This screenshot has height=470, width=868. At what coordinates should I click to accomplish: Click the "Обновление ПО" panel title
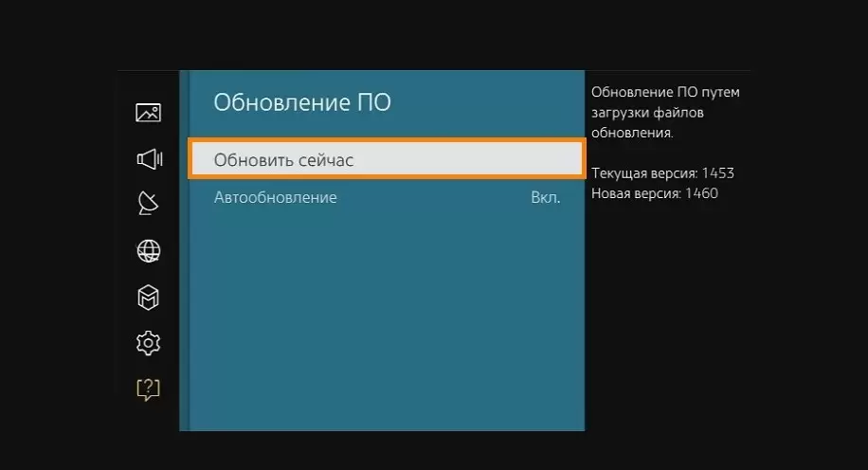point(301,103)
